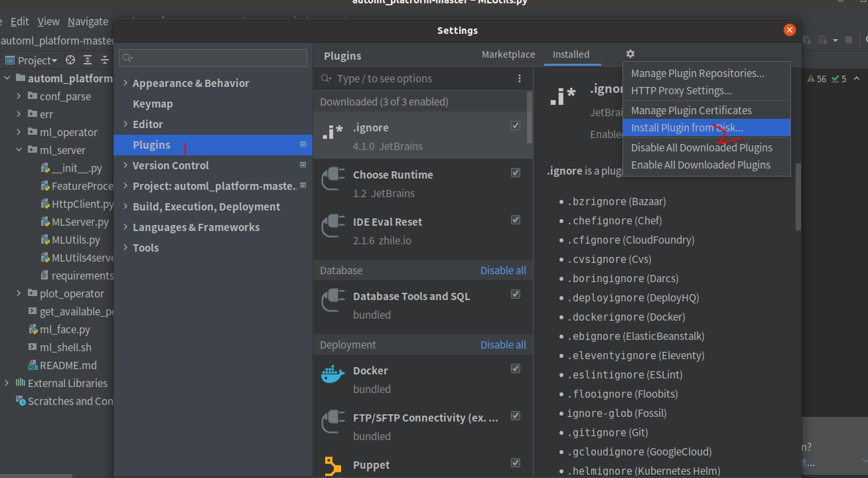The width and height of the screenshot is (868, 478).
Task: Expand Languages & Frameworks settings
Action: [x=125, y=227]
